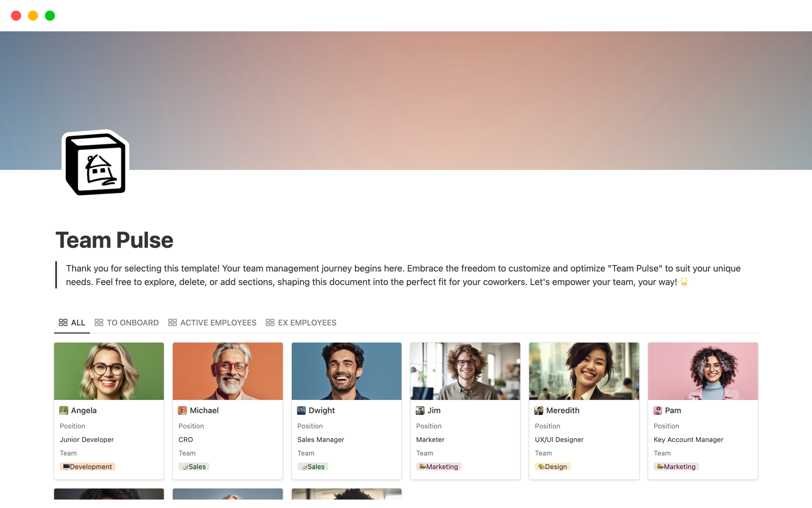Click Michael's small avatar icon
The height and width of the screenshot is (508, 812).
click(182, 410)
